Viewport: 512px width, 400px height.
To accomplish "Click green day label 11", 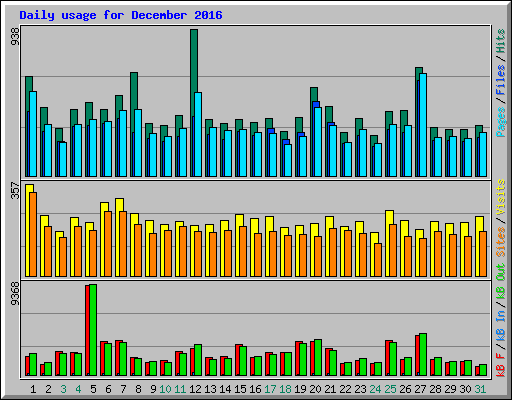I will point(180,389).
